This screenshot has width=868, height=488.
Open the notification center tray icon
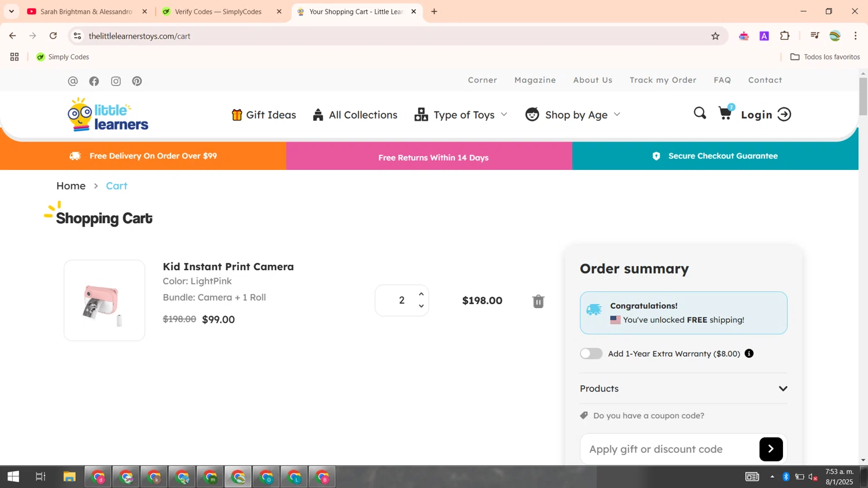click(752, 476)
